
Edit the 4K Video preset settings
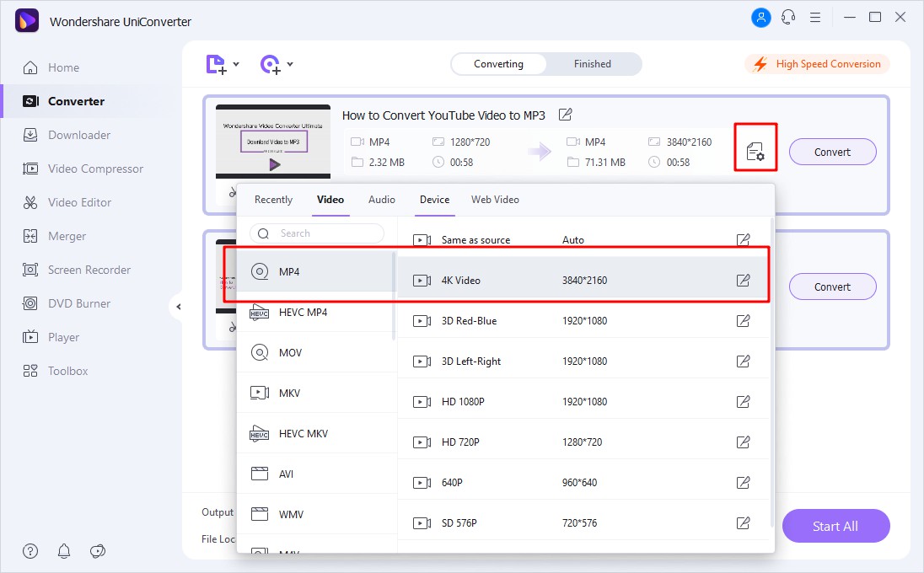click(x=743, y=280)
